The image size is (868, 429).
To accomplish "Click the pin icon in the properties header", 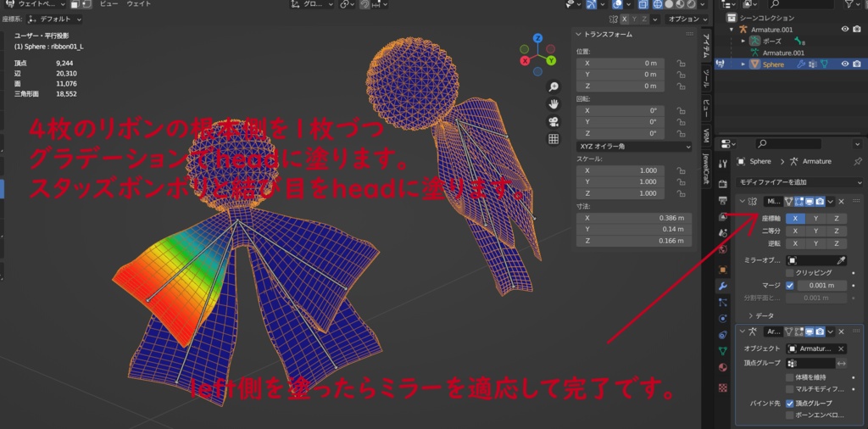I will [x=858, y=161].
